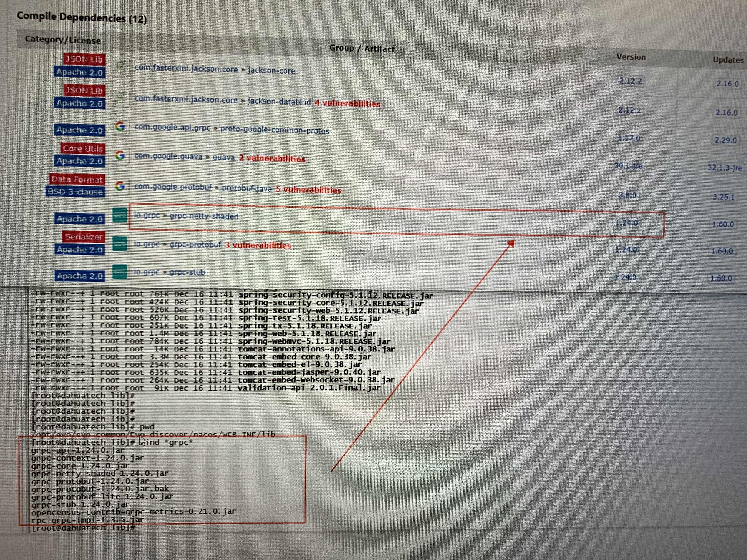Click the Google icon for proto-google-common-protos
The height and width of the screenshot is (560, 747).
120,127
